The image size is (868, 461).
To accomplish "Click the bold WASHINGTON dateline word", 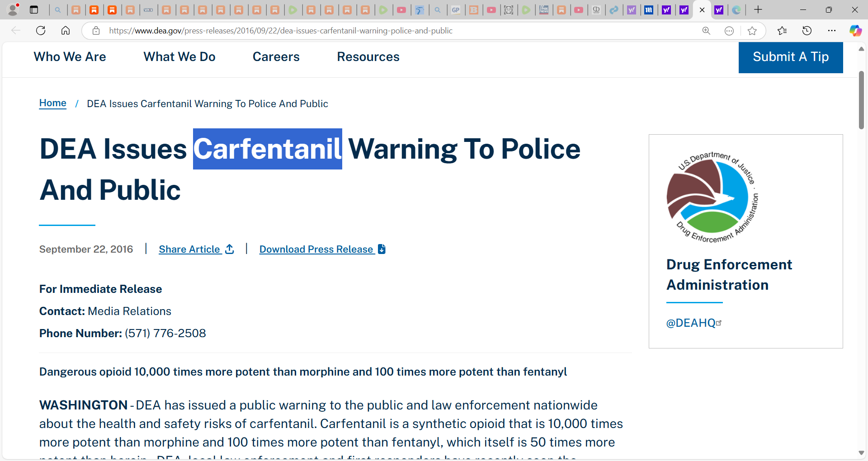I will (83, 405).
